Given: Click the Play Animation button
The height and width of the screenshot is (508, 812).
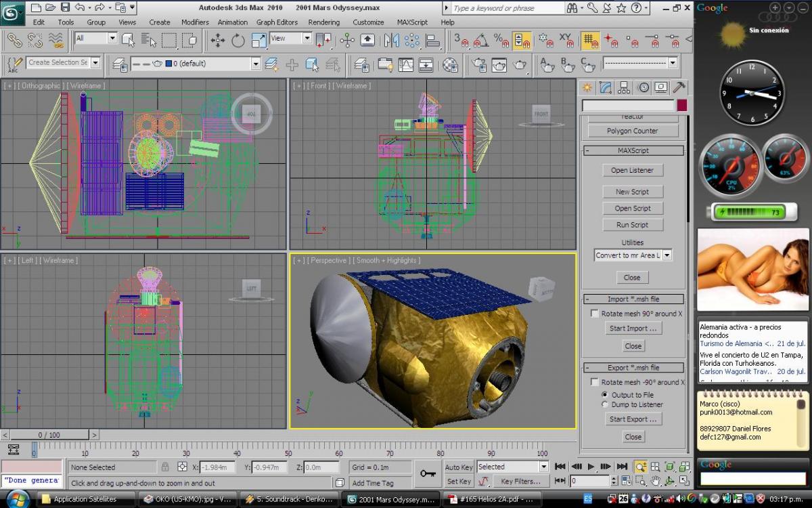Looking at the screenshot, I should coord(591,467).
